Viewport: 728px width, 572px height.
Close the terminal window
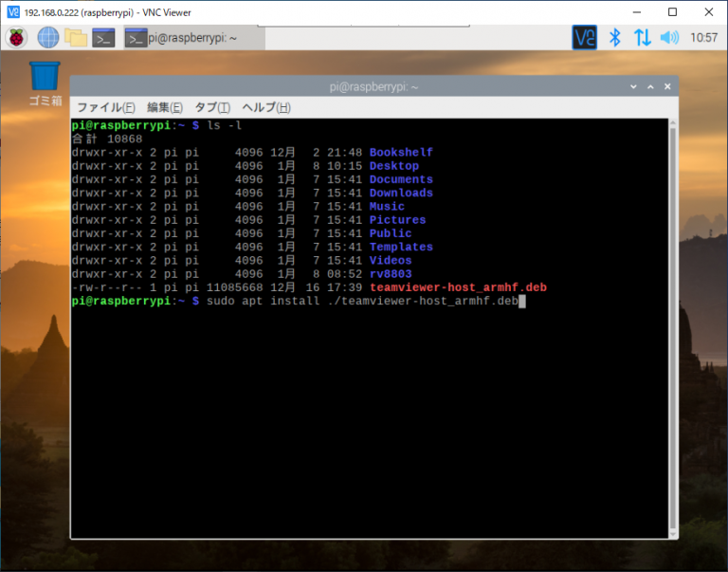point(667,87)
